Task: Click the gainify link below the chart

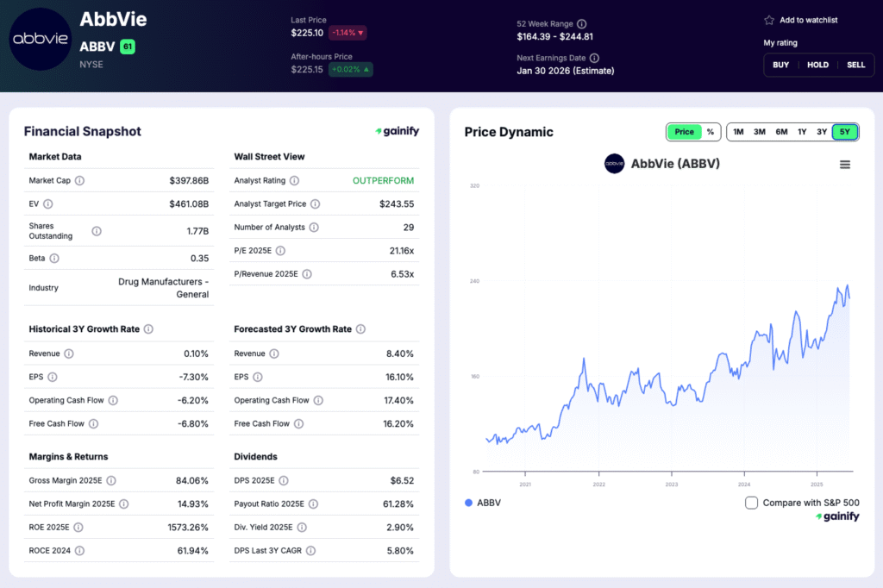Action: (x=837, y=516)
